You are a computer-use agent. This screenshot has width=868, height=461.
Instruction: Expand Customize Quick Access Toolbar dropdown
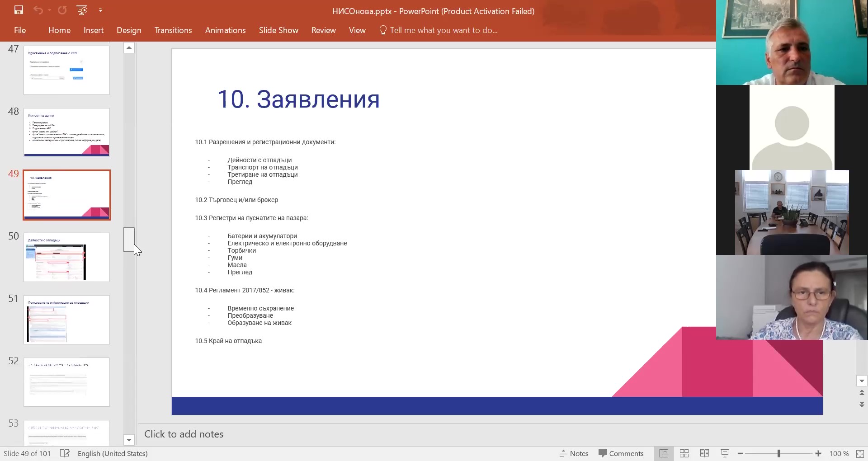click(x=100, y=10)
